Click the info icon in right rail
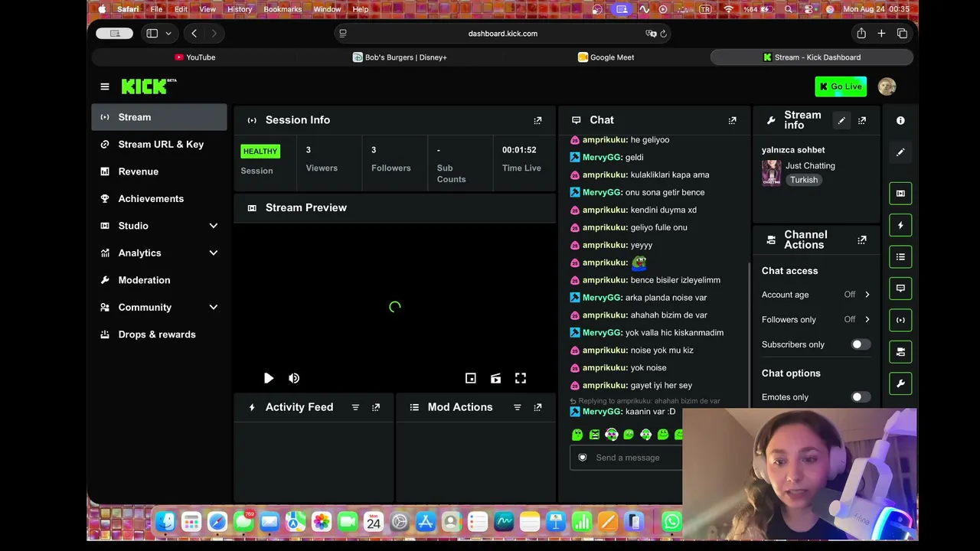The image size is (980, 551). (x=900, y=120)
